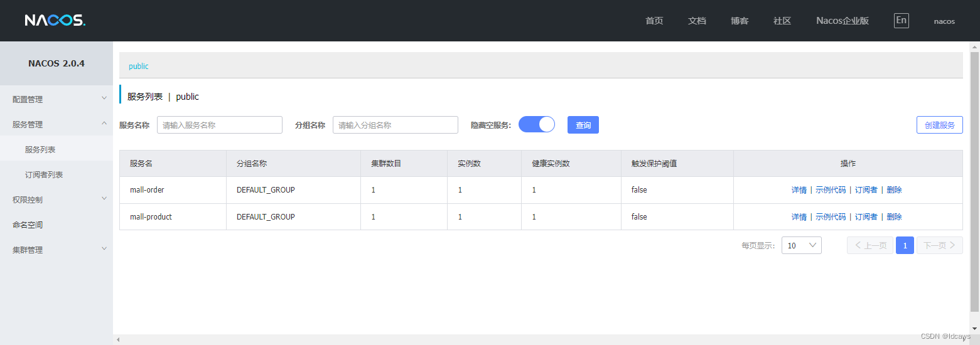Click the NACOS logo
Viewport: 980px width, 345px height.
tap(55, 21)
